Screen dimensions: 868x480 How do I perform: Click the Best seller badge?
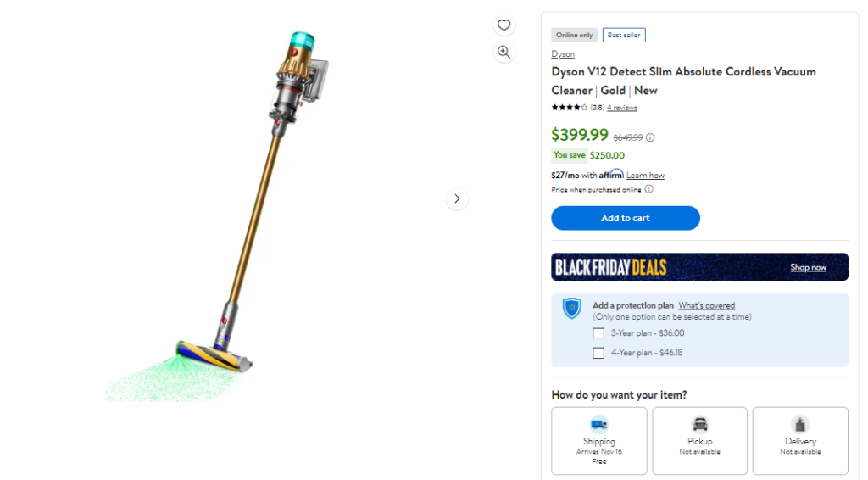pos(624,35)
